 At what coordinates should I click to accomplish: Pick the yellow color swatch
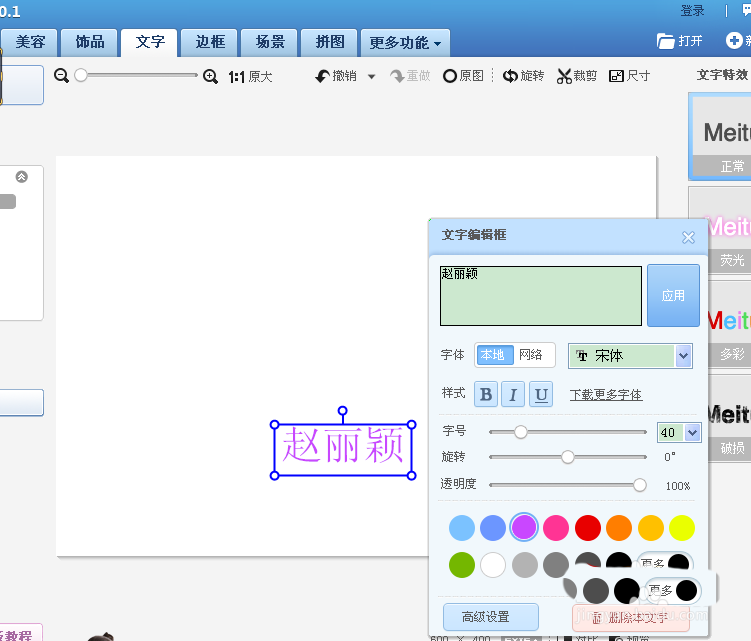[x=682, y=528]
